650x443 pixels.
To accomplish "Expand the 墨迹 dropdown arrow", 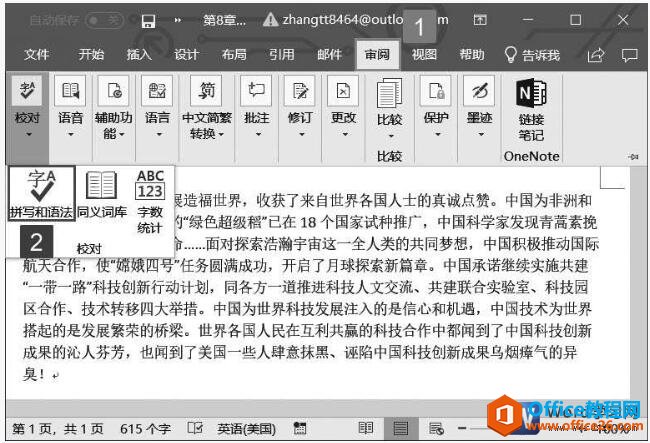I will (481, 134).
